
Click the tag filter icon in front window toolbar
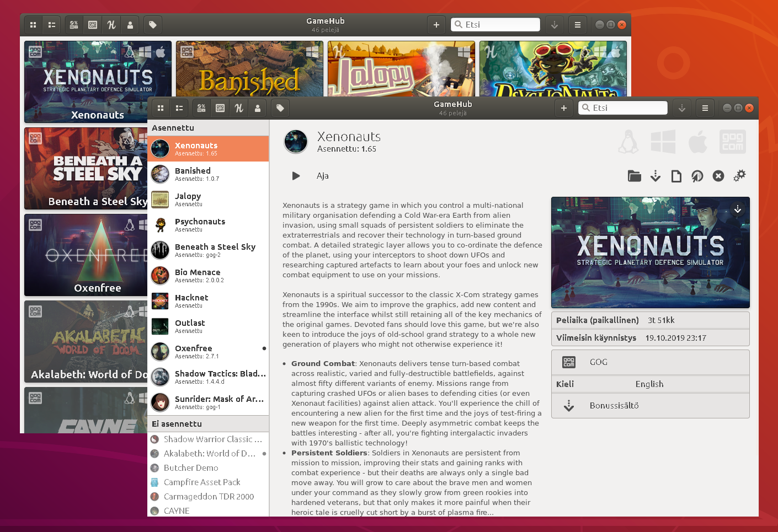click(x=280, y=108)
